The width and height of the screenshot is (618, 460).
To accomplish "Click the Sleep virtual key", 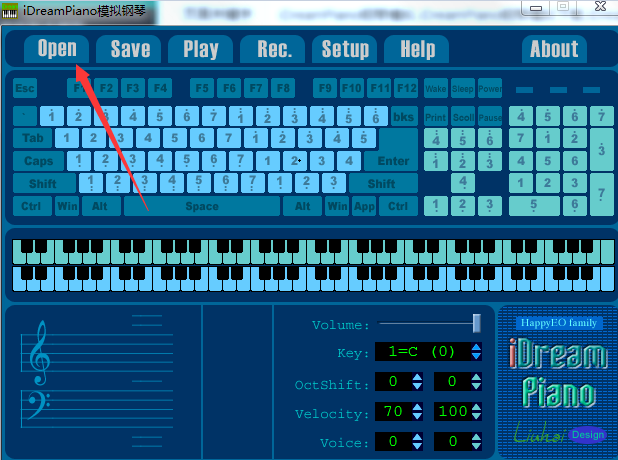I will pos(463,88).
